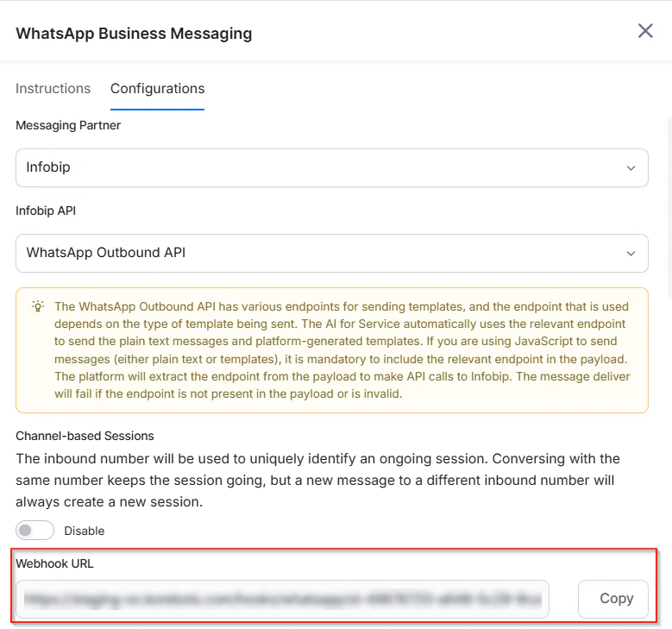The height and width of the screenshot is (629, 672).
Task: Click the lightbulb tip icon
Action: click(38, 306)
